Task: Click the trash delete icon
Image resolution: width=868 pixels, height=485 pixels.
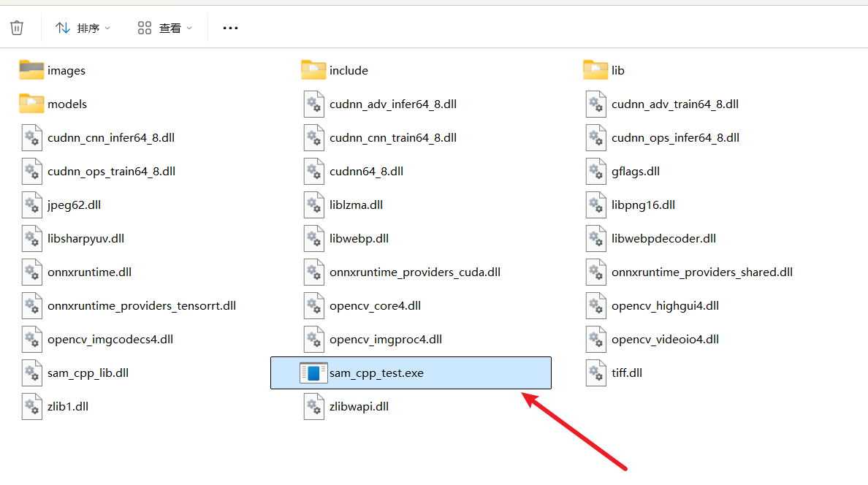Action: (17, 28)
